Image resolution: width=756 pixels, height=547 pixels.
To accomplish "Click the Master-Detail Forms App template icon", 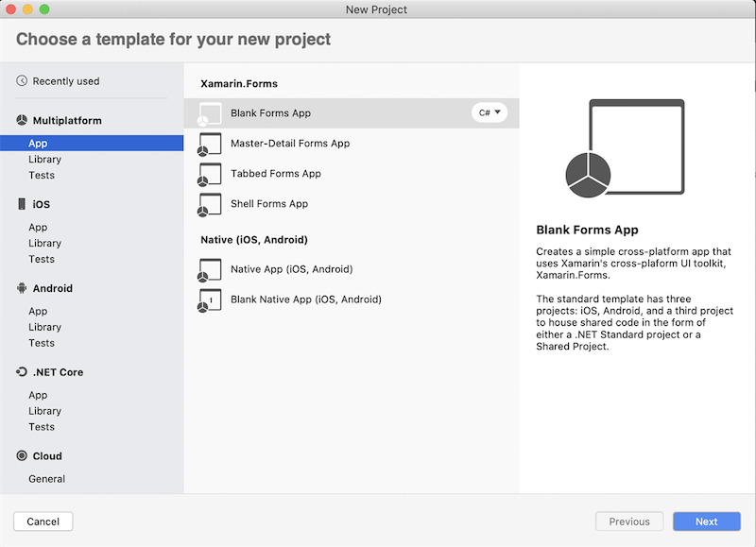I will click(x=209, y=145).
